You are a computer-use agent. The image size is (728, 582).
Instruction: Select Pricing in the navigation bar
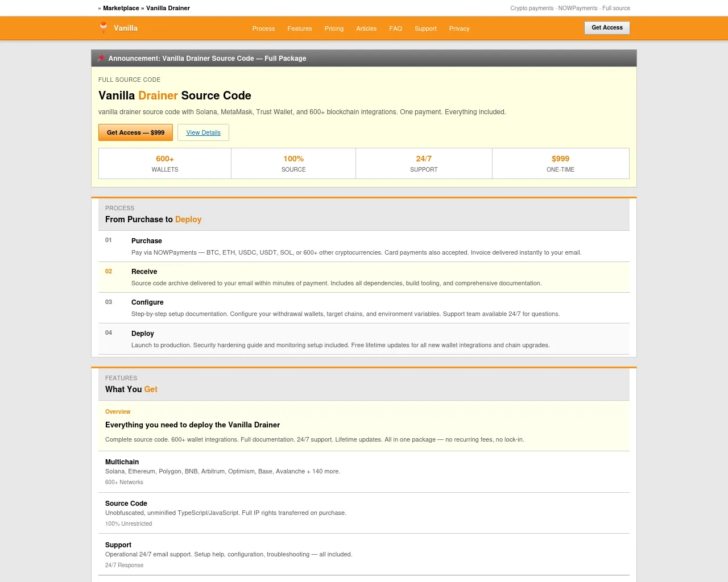click(334, 28)
